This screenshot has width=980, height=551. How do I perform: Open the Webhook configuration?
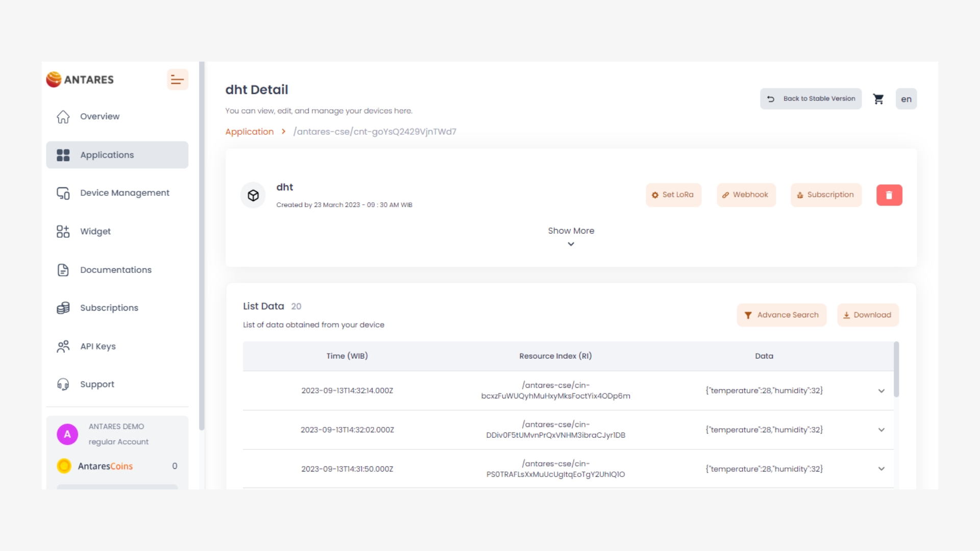point(746,195)
